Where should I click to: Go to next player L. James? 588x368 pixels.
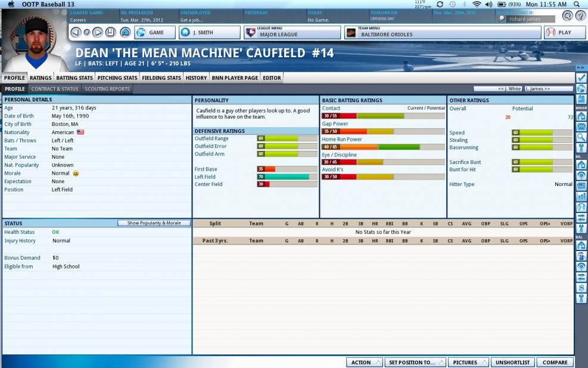(x=549, y=89)
